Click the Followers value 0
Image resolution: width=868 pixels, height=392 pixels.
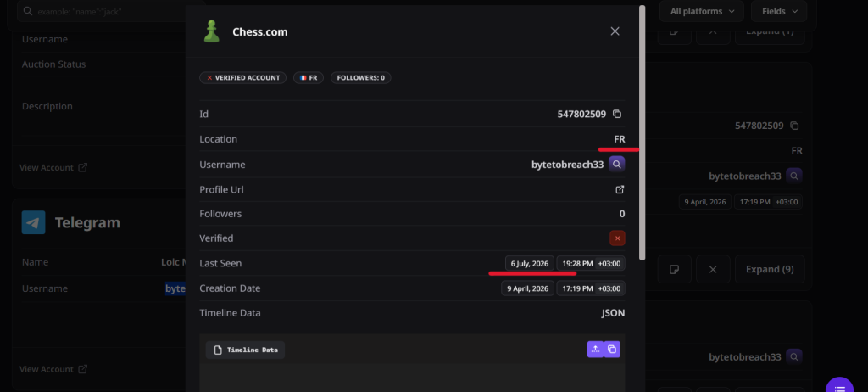(x=622, y=214)
